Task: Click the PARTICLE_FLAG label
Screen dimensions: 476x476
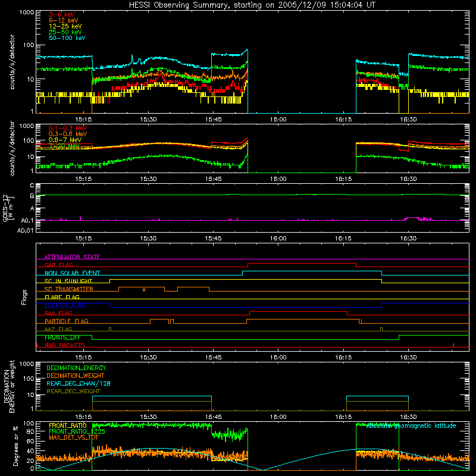Action: (x=67, y=321)
